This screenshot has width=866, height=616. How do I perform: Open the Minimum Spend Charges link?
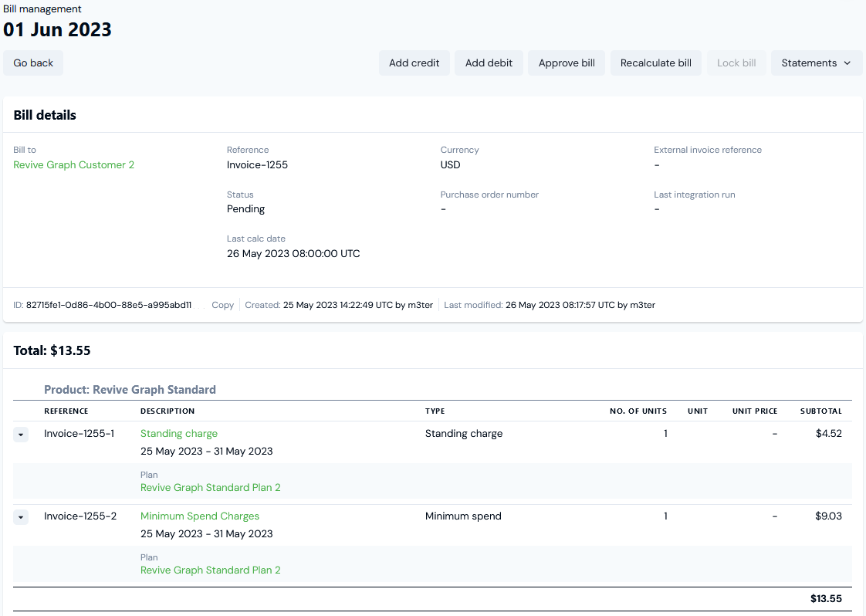(x=200, y=516)
